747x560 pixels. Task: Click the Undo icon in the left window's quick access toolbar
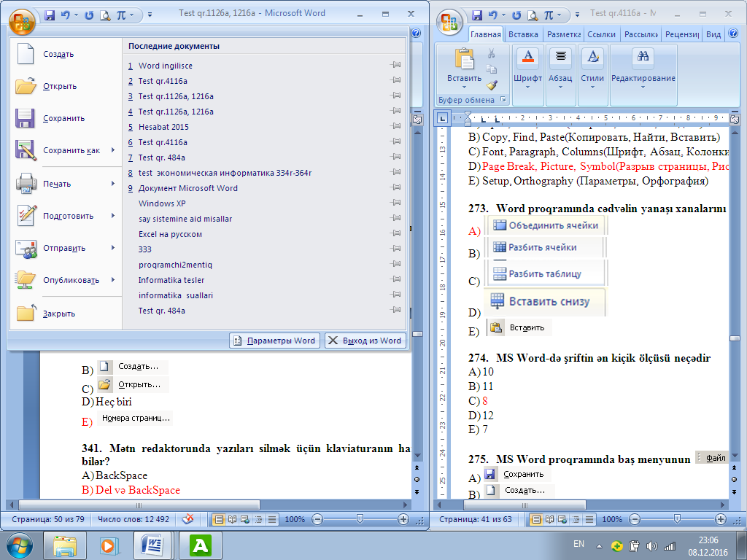click(65, 15)
